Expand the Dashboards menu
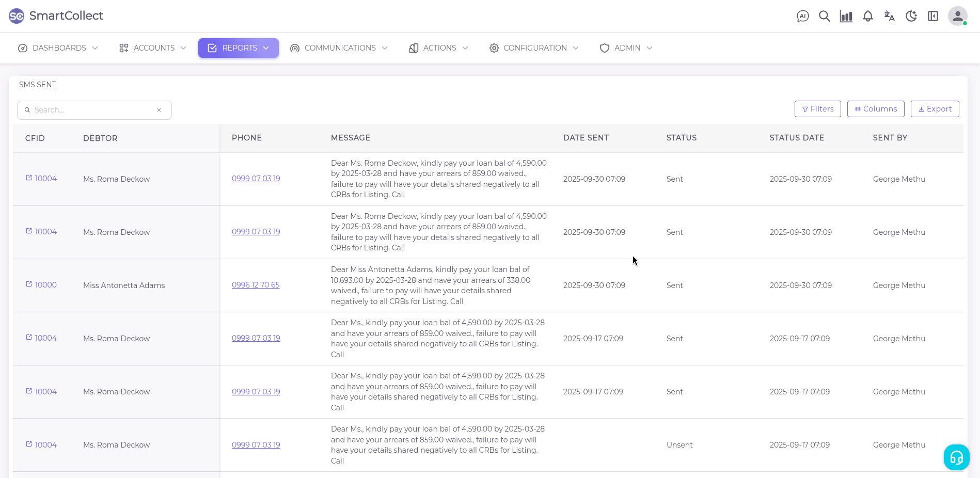The image size is (980, 478). (x=58, y=48)
